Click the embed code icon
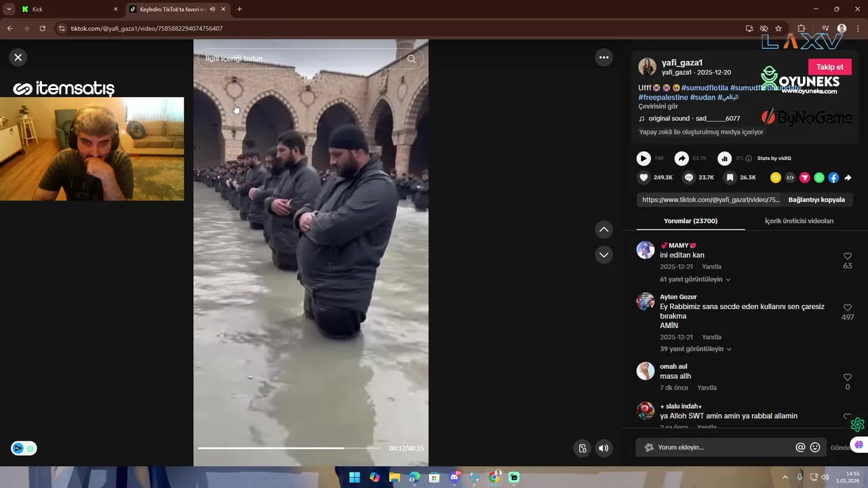Image resolution: width=868 pixels, height=488 pixels. point(790,178)
